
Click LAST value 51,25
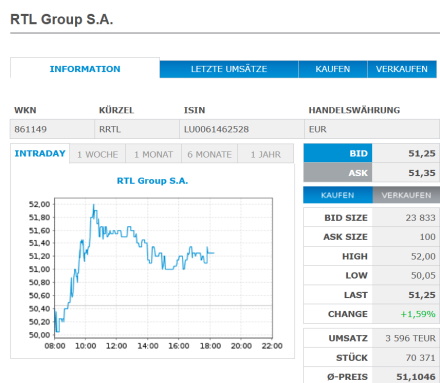tap(422, 295)
